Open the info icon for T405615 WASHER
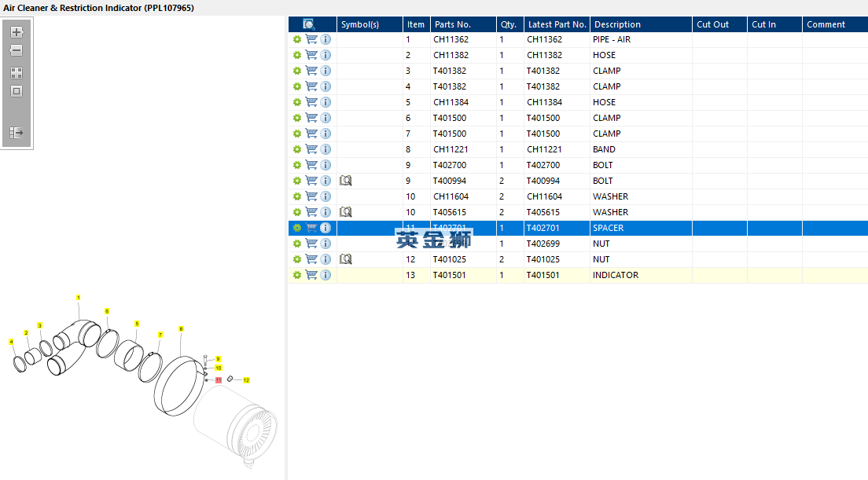The height and width of the screenshot is (480, 868). click(x=325, y=212)
